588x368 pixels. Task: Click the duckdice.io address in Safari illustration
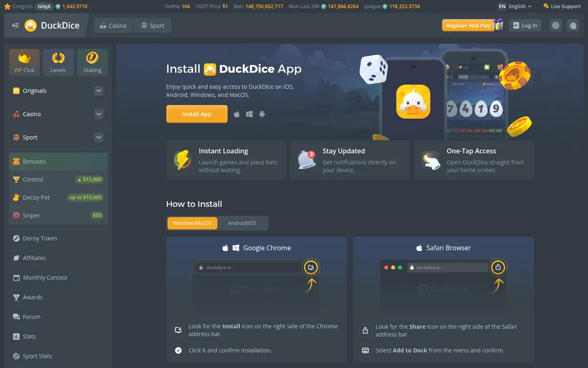tap(428, 268)
